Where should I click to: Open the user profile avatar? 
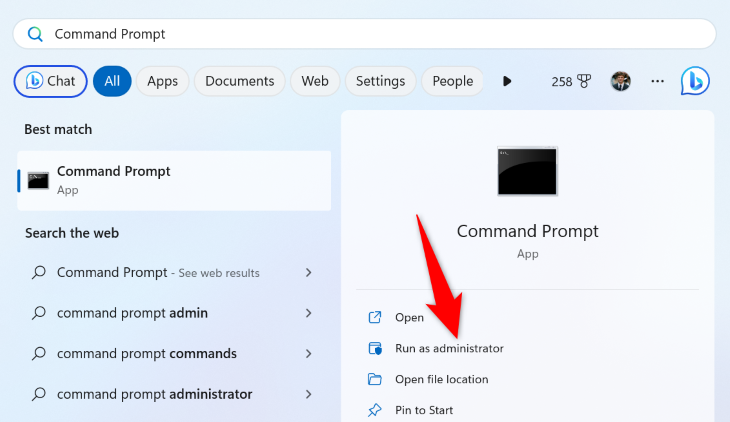pyautogui.click(x=621, y=81)
